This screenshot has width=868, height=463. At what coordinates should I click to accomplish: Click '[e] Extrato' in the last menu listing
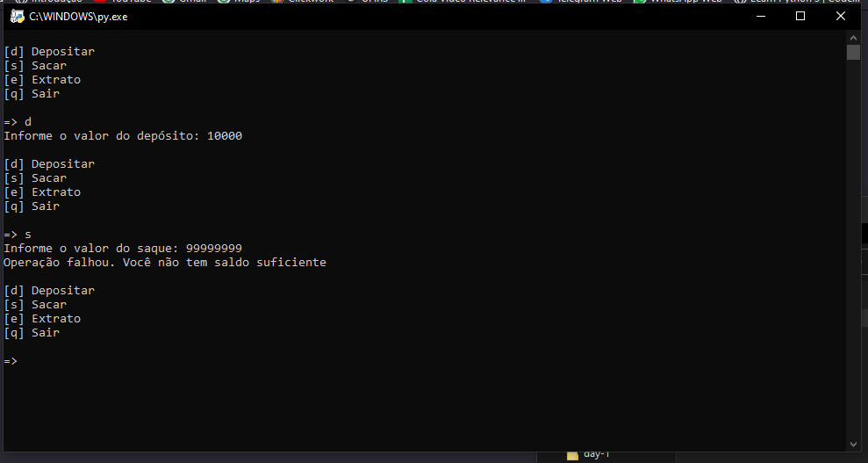click(x=42, y=319)
